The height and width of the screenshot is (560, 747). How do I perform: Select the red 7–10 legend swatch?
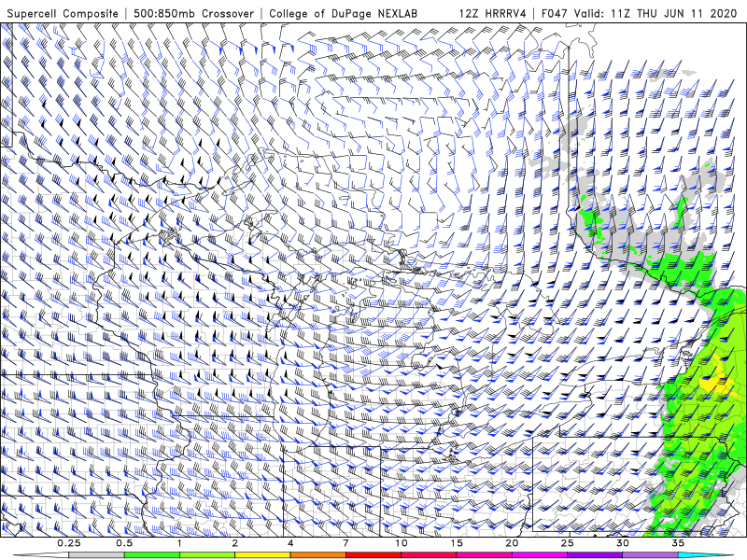(x=373, y=555)
